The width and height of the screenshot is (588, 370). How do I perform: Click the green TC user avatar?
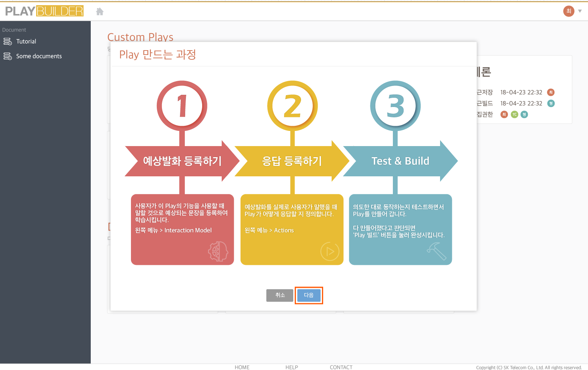[x=514, y=114]
